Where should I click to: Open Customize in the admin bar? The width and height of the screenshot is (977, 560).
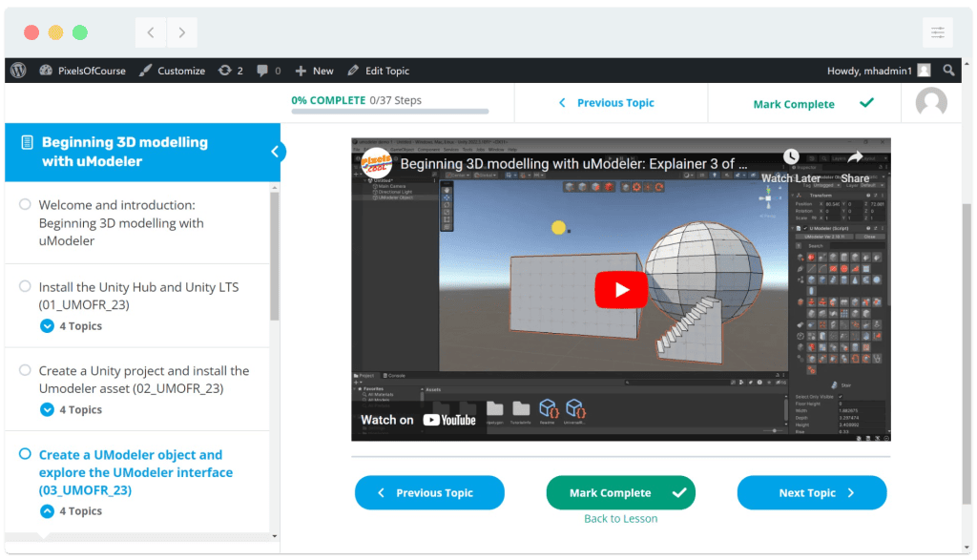[x=172, y=71]
